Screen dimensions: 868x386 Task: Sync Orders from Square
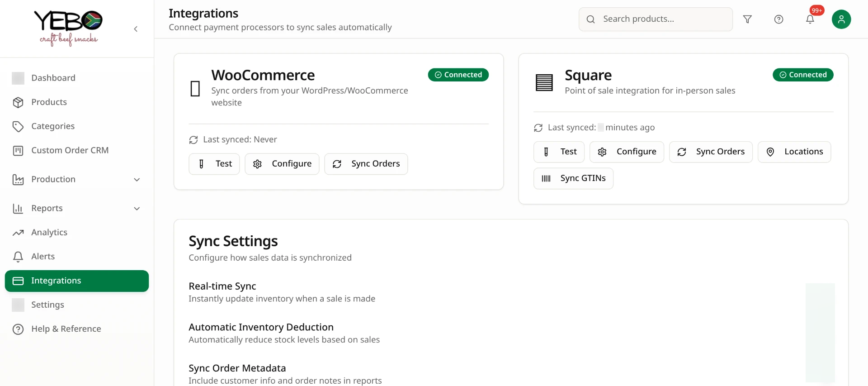[711, 152]
